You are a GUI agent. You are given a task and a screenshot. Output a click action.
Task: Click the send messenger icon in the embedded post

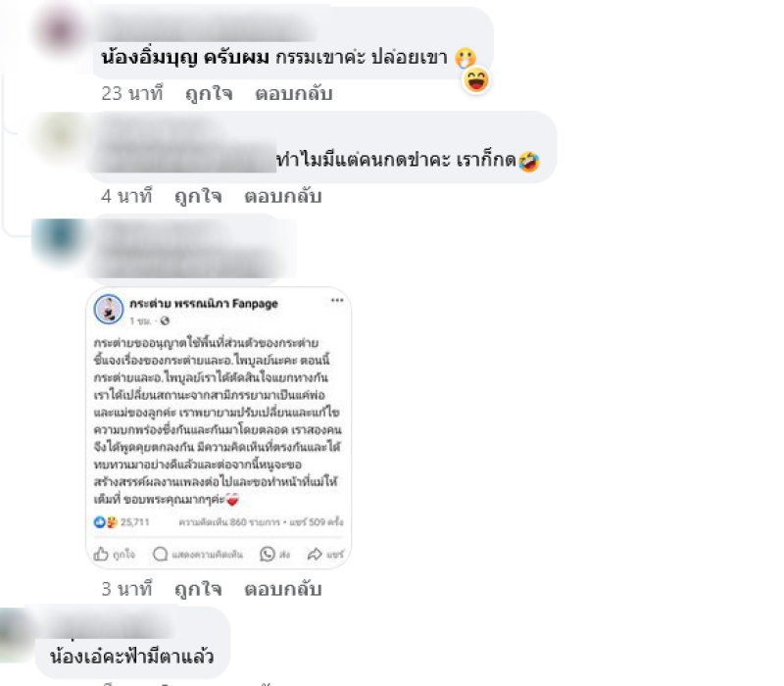(x=268, y=554)
